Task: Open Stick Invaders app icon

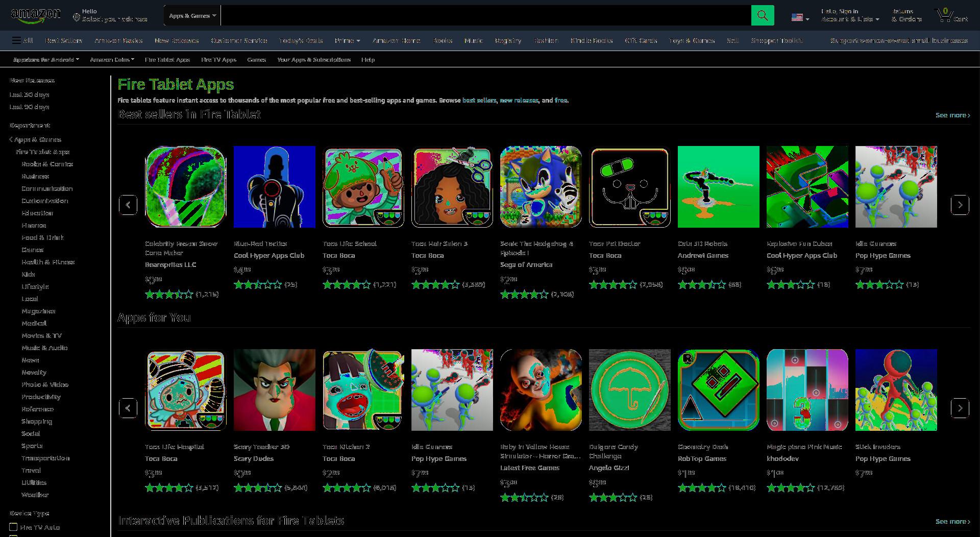Action: [896, 390]
